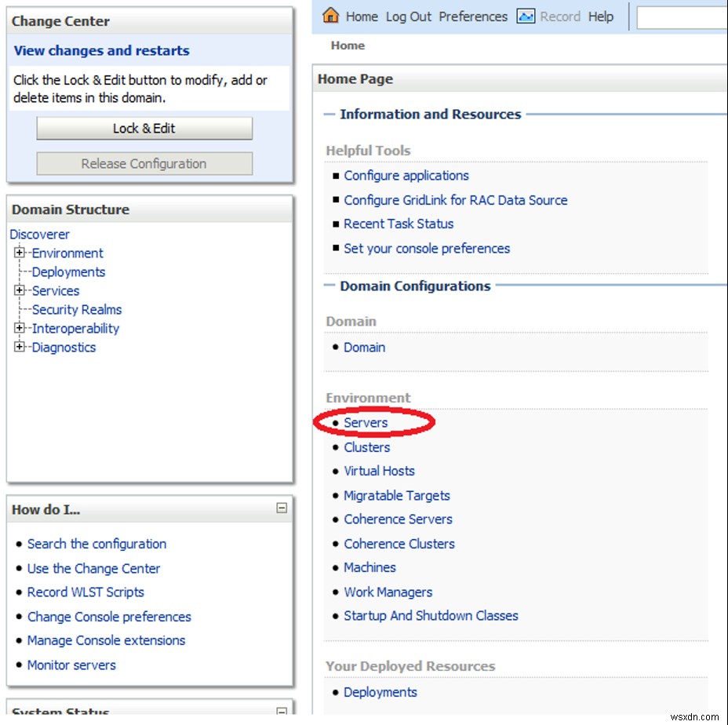The width and height of the screenshot is (728, 725).
Task: Click the Record toolbar label
Action: [x=560, y=16]
